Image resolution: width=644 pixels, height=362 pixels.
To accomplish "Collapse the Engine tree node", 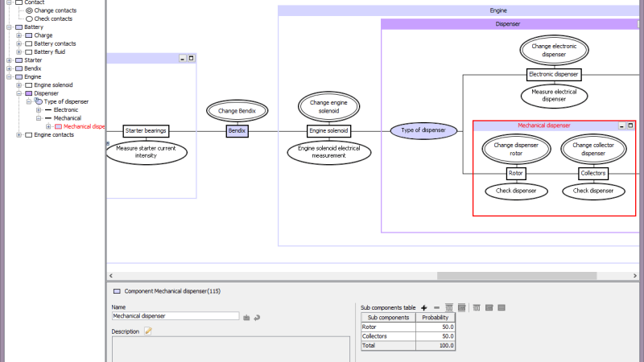I will pyautogui.click(x=9, y=76).
